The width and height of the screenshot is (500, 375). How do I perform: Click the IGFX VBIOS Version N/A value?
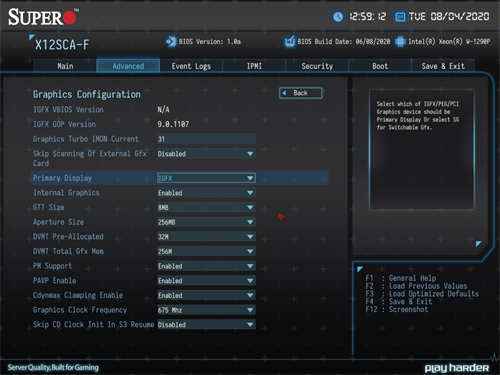[x=163, y=109]
